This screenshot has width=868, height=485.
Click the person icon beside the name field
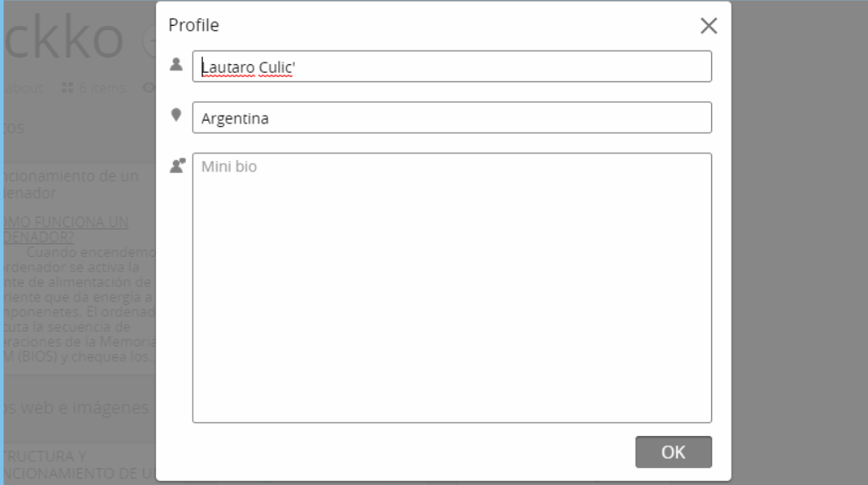click(177, 64)
